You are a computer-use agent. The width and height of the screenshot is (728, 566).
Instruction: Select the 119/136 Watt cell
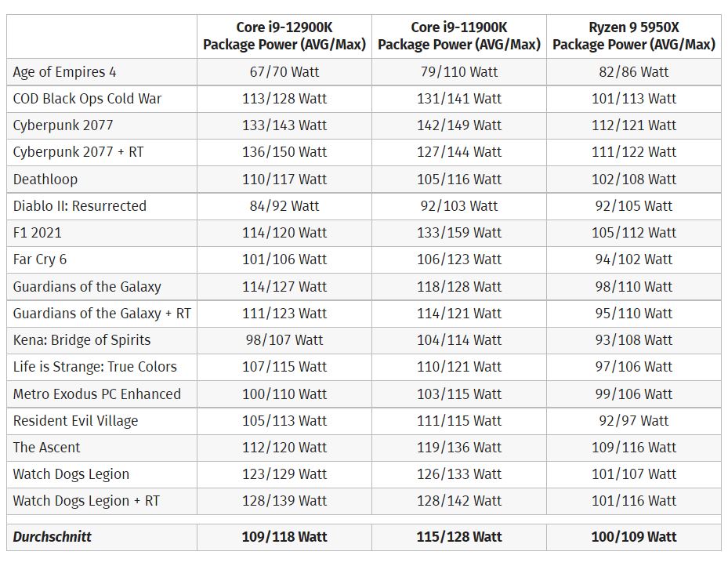[x=459, y=448]
